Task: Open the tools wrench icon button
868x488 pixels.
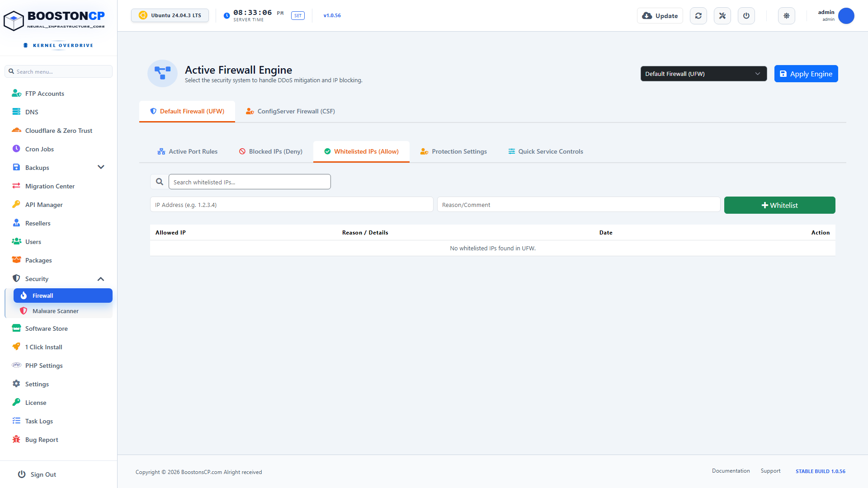Action: (722, 16)
